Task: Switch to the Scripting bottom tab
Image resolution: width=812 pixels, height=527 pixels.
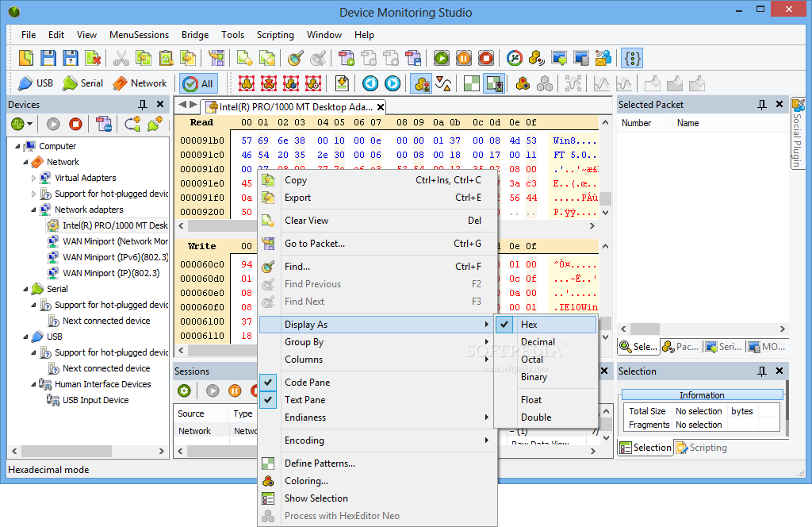Action: point(702,448)
